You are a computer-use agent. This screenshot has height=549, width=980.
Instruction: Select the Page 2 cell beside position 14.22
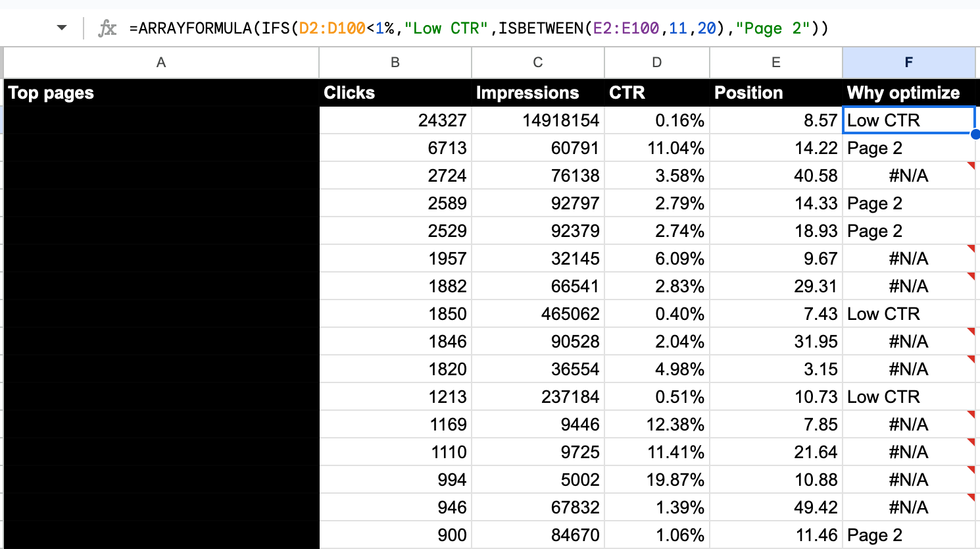pos(908,147)
